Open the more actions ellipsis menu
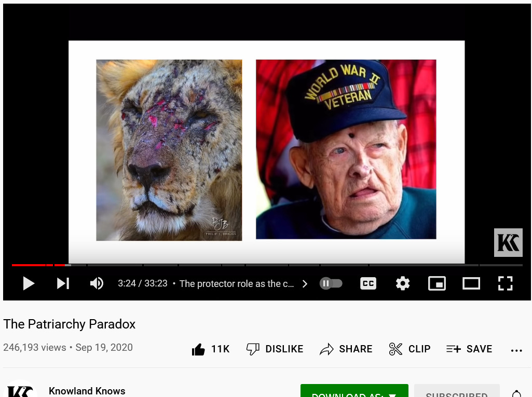The image size is (532, 397). (x=516, y=350)
